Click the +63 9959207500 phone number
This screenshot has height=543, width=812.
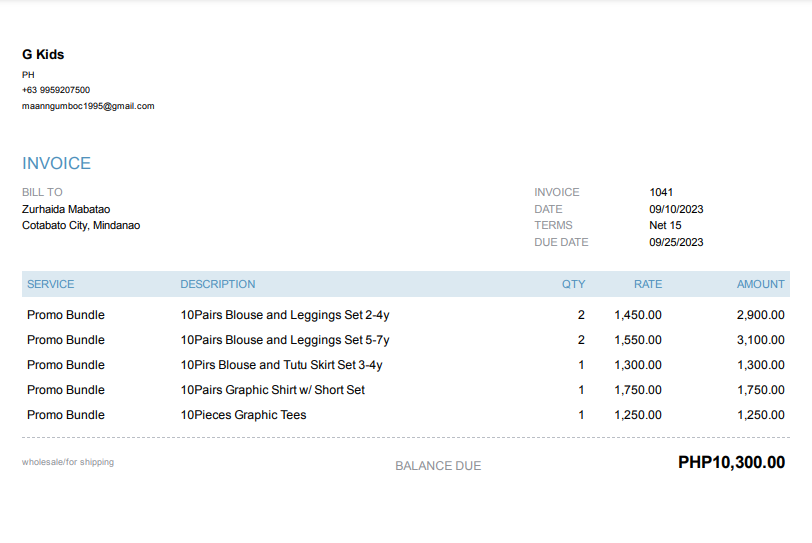click(x=56, y=90)
